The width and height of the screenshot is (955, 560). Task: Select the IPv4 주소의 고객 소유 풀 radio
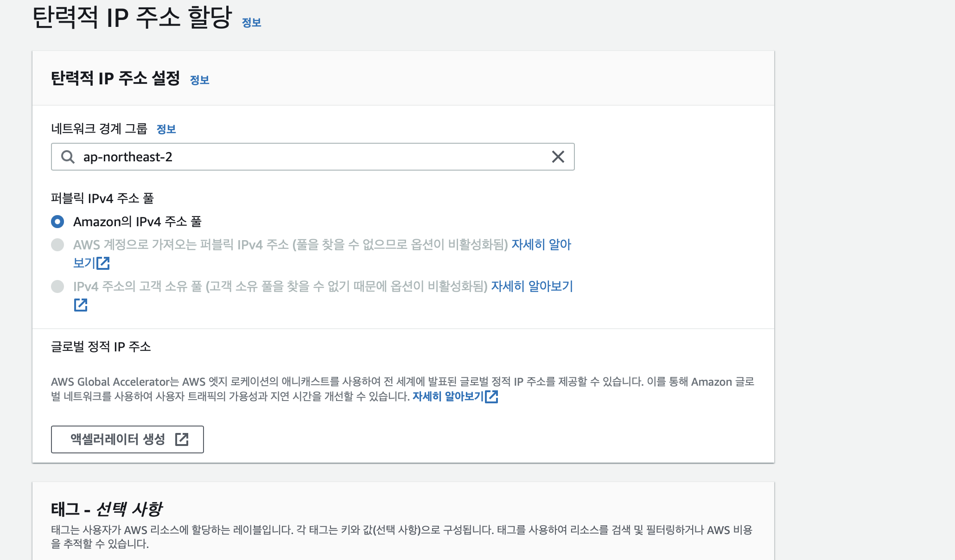click(x=57, y=286)
